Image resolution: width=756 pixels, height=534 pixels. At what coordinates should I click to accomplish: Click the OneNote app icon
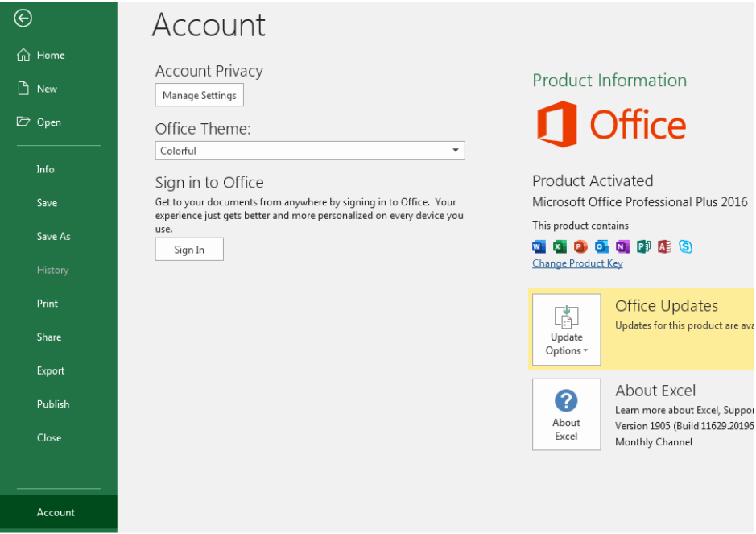coord(622,247)
